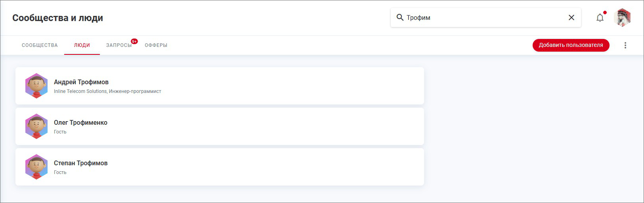This screenshot has height=203, width=644.
Task: Open the Степан Трофимов name link
Action: 80,163
